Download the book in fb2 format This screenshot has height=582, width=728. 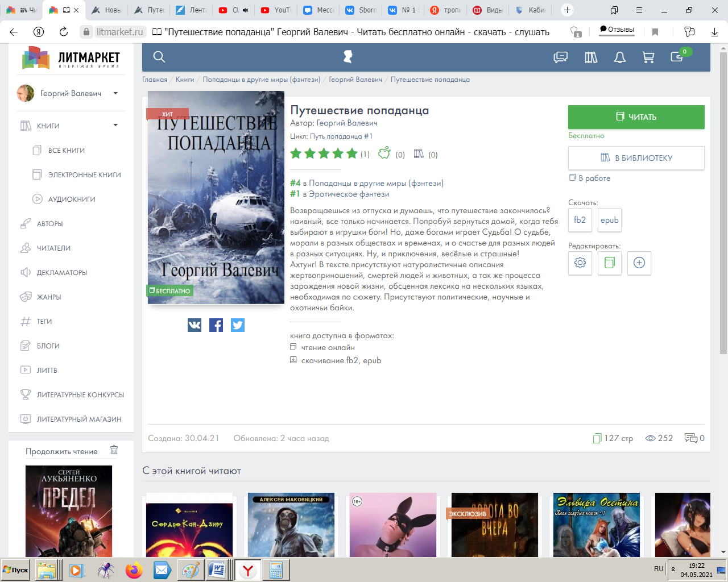(x=580, y=220)
